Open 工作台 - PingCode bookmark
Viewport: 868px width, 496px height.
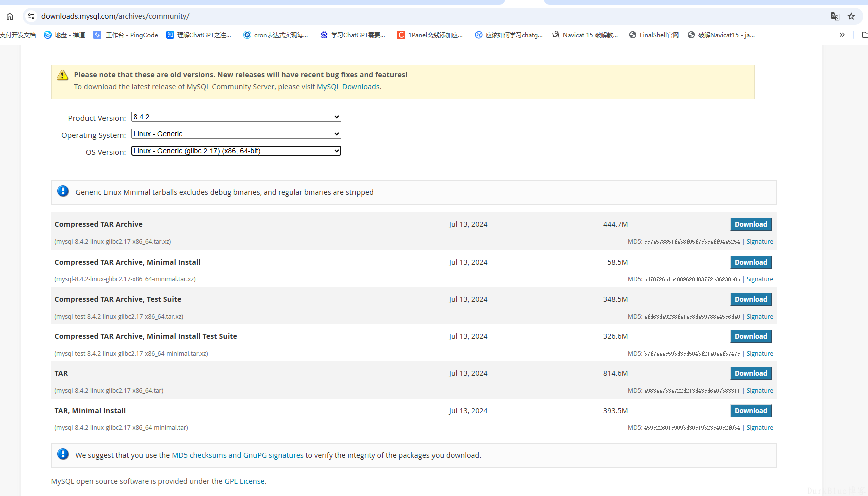click(x=126, y=35)
